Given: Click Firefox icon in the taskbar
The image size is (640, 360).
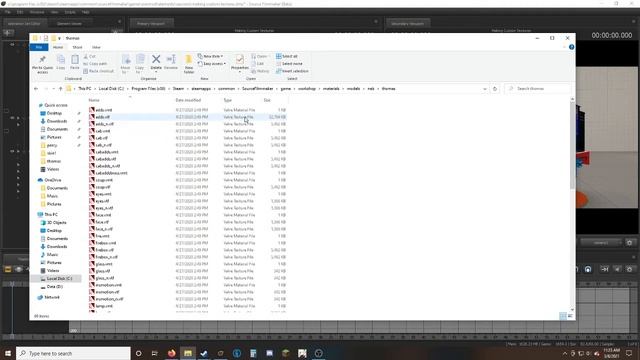Looking at the screenshot, I should point(171,353).
